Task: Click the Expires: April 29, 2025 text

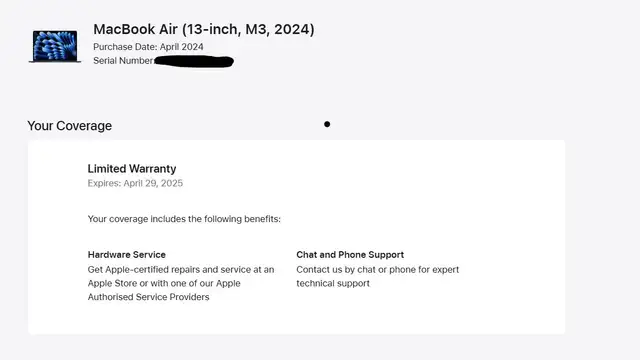Action: tap(135, 183)
